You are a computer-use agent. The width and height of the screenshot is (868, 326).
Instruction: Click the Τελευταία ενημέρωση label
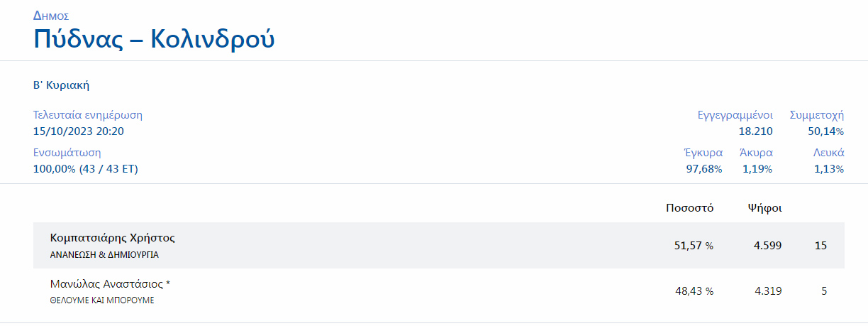88,115
